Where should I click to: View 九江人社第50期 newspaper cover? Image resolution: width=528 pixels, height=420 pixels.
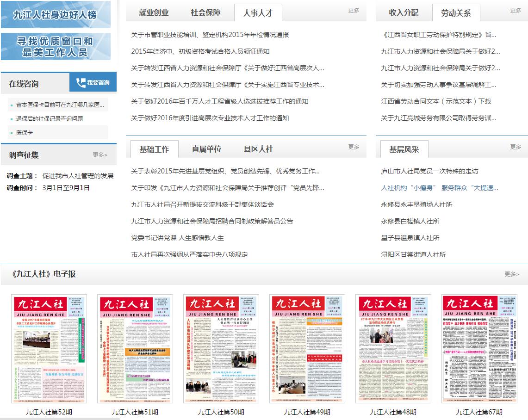coord(221,349)
